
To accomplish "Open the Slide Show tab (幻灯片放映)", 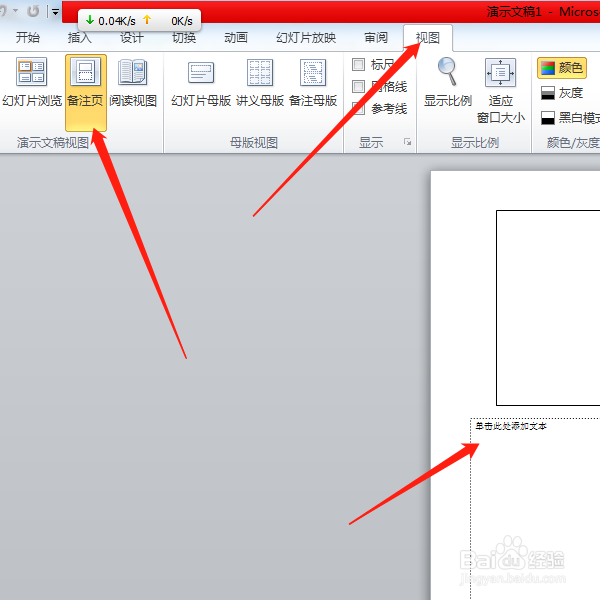I will [x=306, y=38].
